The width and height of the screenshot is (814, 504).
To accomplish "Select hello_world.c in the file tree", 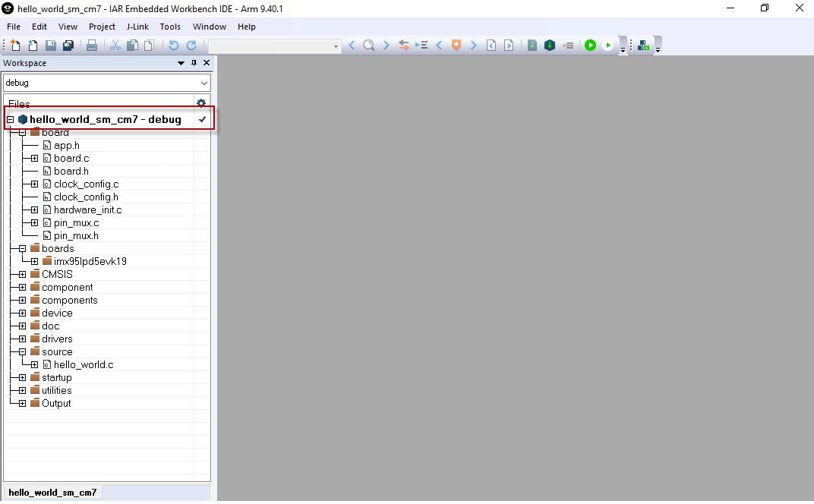I will click(83, 364).
